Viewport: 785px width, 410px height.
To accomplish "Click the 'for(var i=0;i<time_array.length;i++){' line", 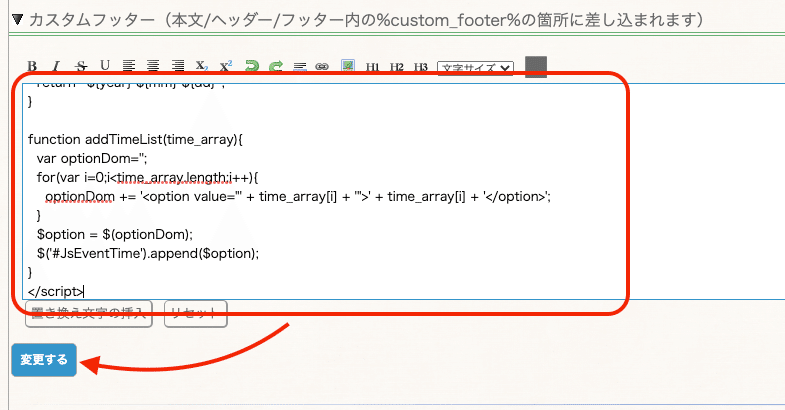I will pyautogui.click(x=148, y=177).
